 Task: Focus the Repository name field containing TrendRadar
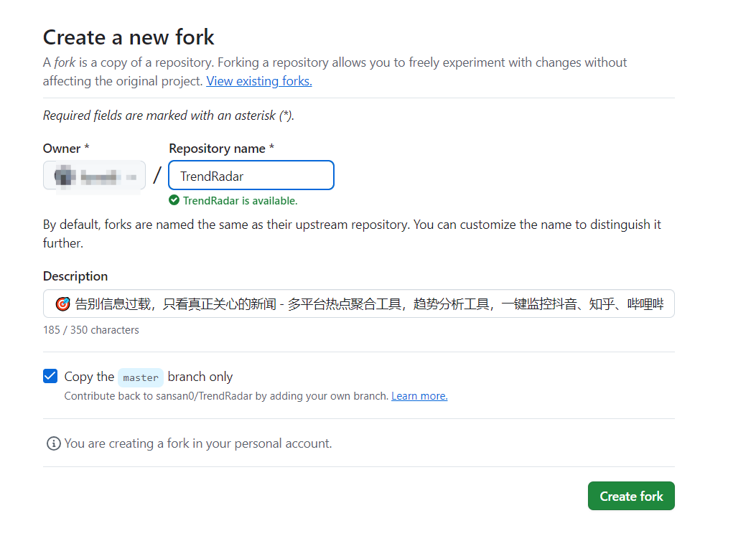pyautogui.click(x=251, y=176)
